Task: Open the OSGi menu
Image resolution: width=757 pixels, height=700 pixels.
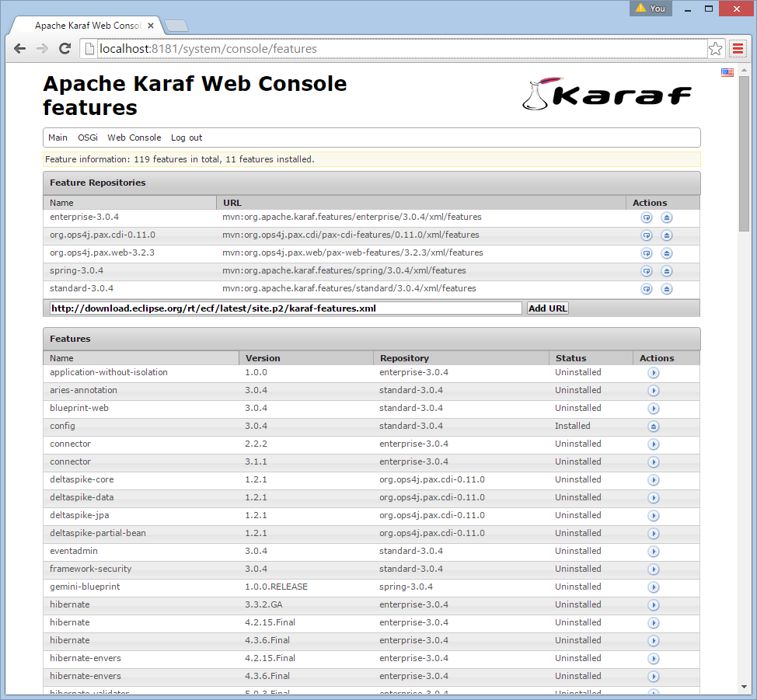Action: coord(88,138)
